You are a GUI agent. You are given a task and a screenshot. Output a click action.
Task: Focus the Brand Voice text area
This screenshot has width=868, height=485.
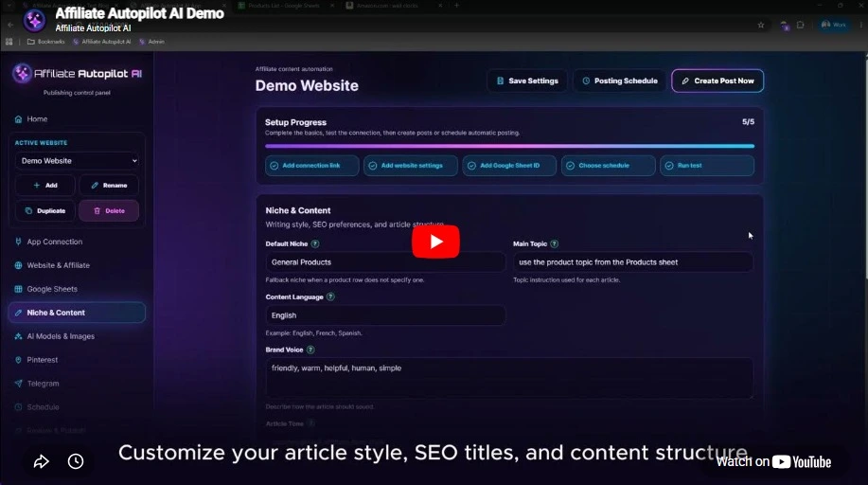point(509,379)
